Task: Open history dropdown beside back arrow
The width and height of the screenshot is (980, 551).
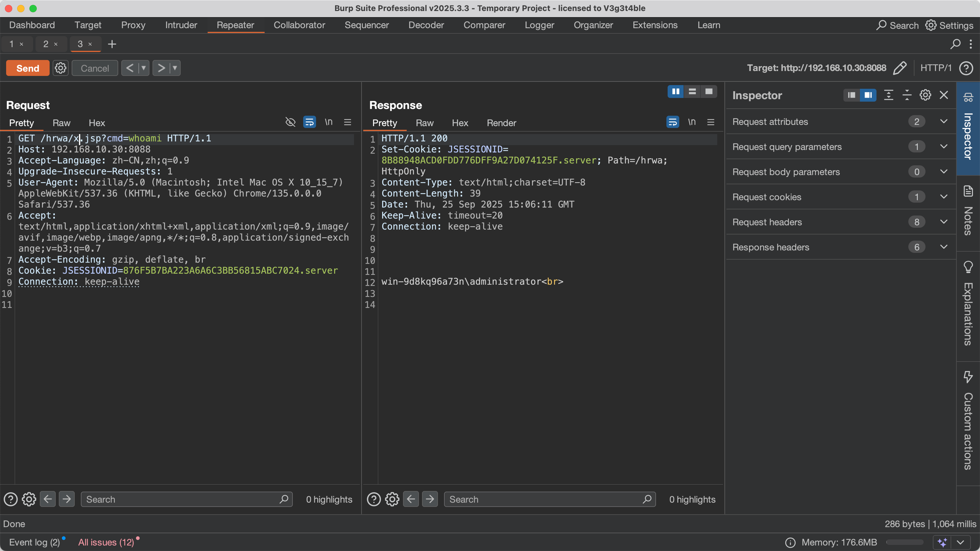Action: [144, 68]
